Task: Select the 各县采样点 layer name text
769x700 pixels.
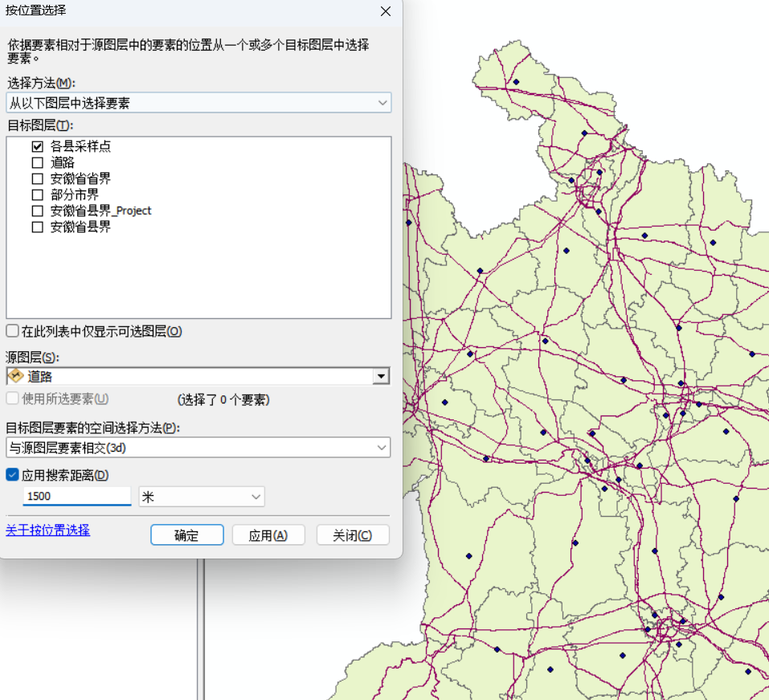Action: tap(80, 146)
